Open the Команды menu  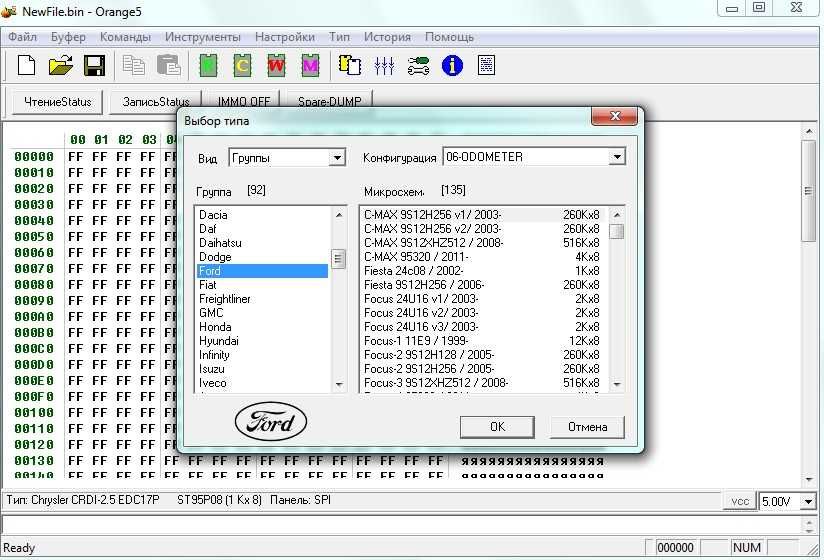coord(125,37)
